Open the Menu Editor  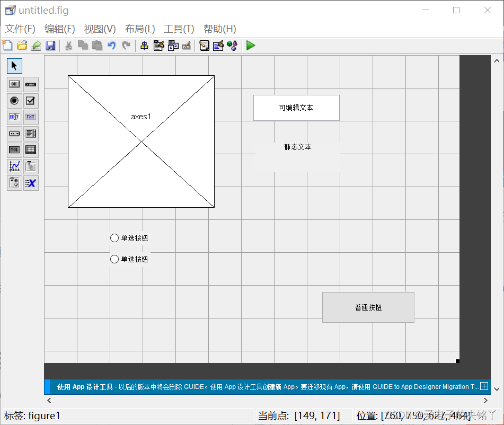pyautogui.click(x=158, y=46)
